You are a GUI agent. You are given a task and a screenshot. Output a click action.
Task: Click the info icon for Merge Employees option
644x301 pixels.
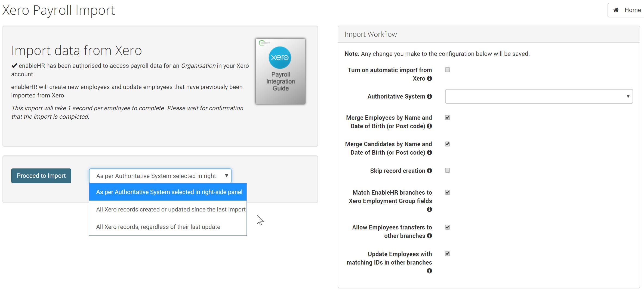click(x=429, y=126)
